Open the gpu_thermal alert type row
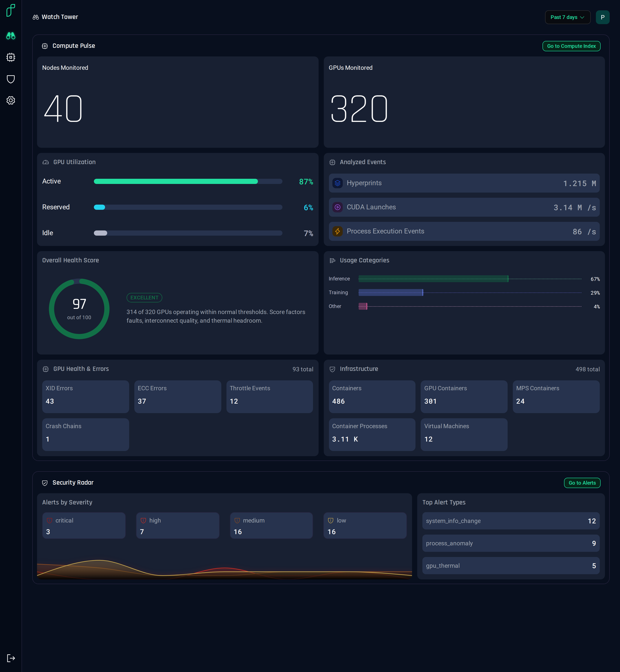 [x=511, y=566]
